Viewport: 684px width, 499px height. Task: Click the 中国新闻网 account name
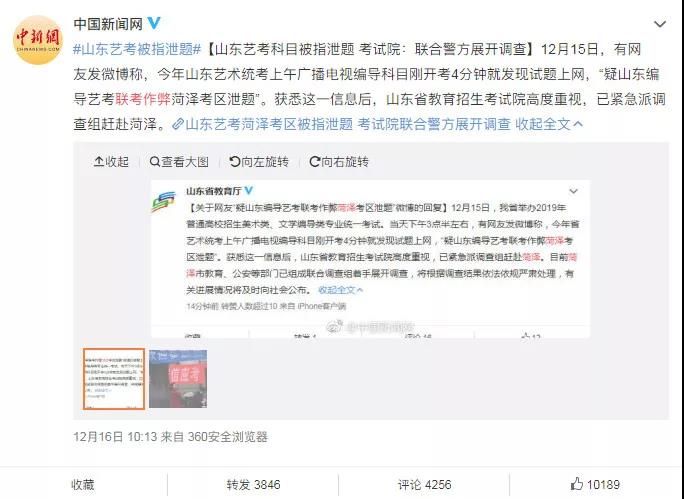click(x=108, y=24)
